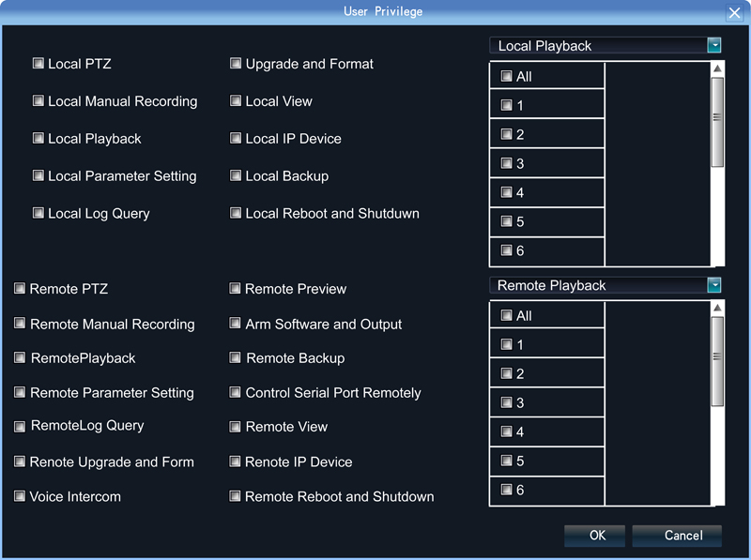The image size is (751, 560).
Task: Select channel 3 in Local Playback list
Action: [x=506, y=163]
